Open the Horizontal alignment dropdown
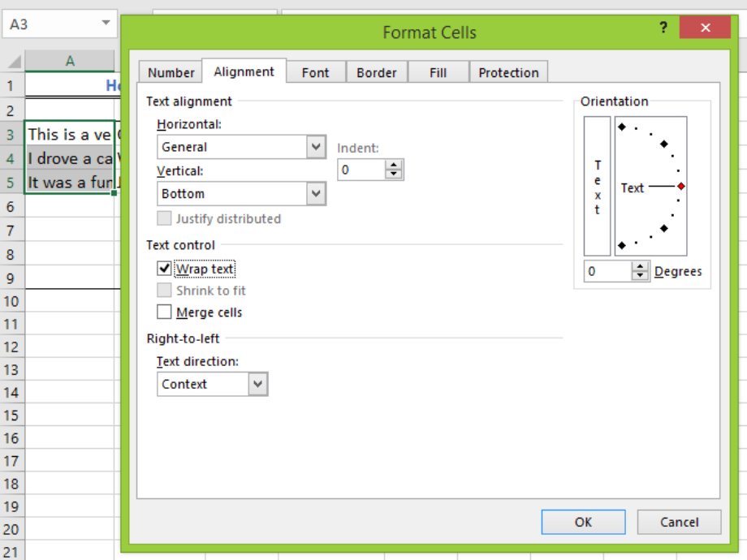 [317, 147]
